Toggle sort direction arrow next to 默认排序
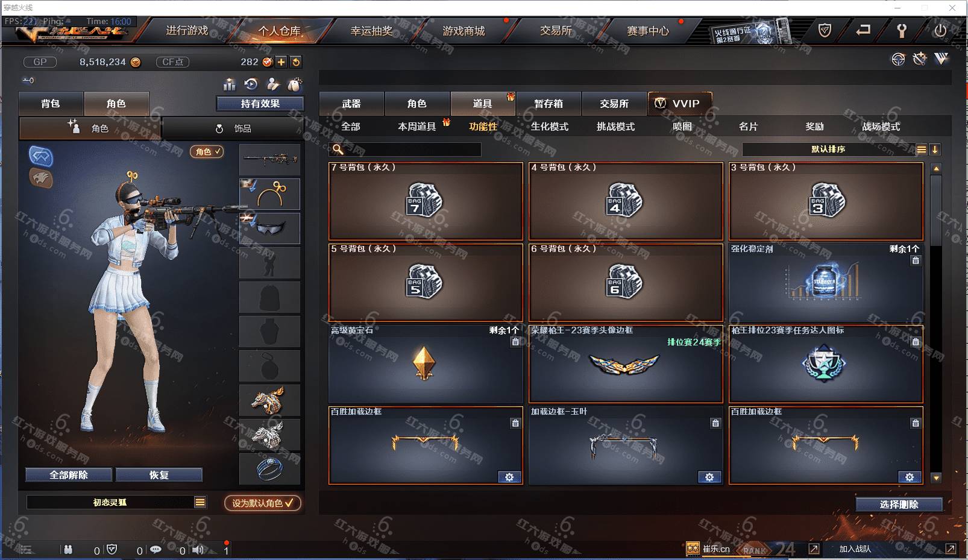This screenshot has height=560, width=968. click(x=935, y=149)
